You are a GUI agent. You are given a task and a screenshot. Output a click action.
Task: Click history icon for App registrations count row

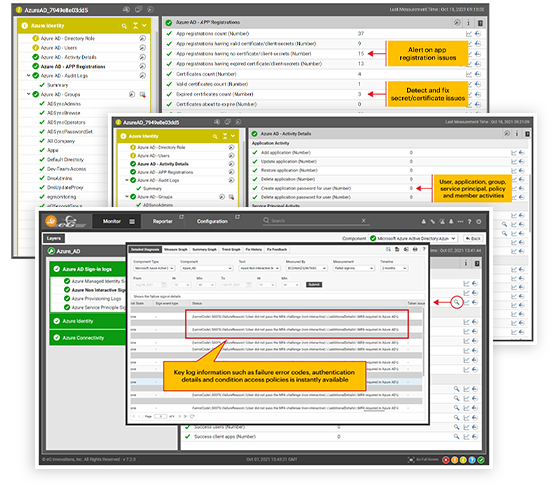click(x=478, y=33)
